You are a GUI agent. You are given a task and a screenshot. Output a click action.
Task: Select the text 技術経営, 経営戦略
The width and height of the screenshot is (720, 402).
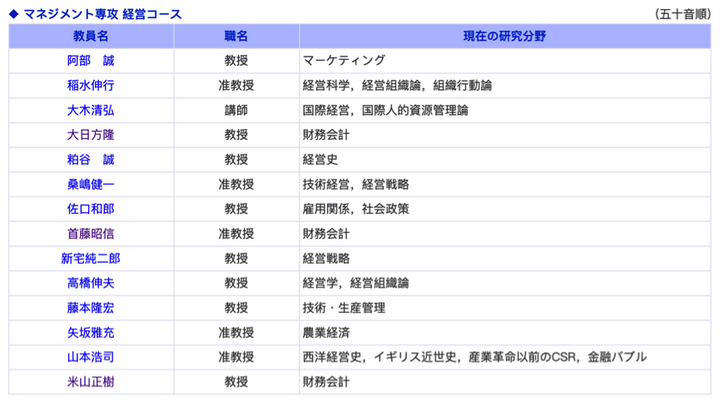point(356,185)
